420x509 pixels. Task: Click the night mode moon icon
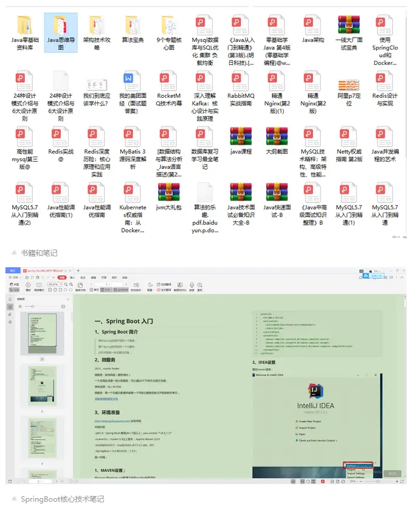[150, 285]
